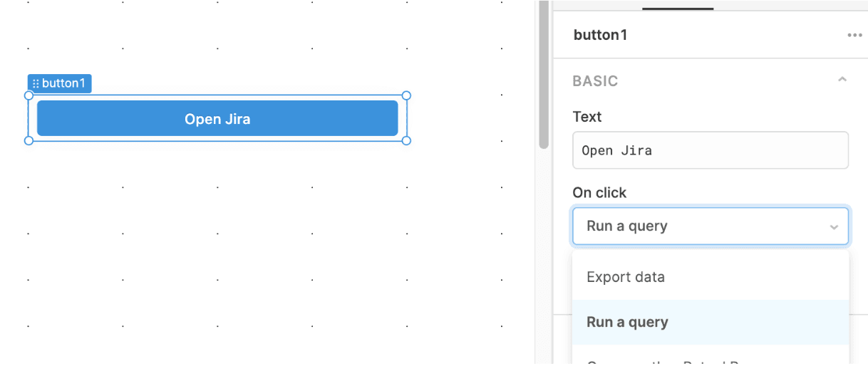Viewport: 868px width, 366px height.
Task: Click the bottom-left resize handle of button1
Action: 29,140
